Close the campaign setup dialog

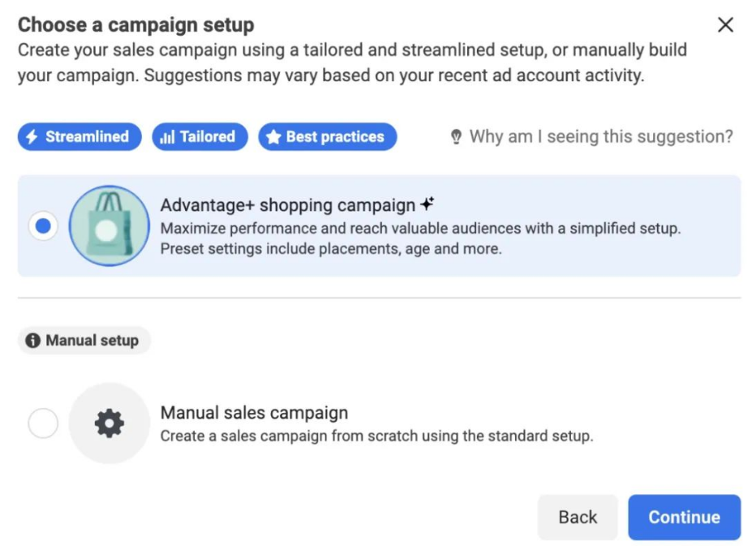725,25
